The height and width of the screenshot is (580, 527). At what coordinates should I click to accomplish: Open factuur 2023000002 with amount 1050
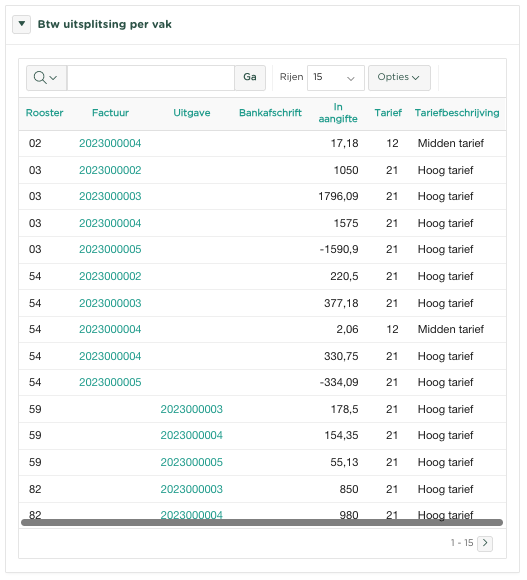pos(110,170)
